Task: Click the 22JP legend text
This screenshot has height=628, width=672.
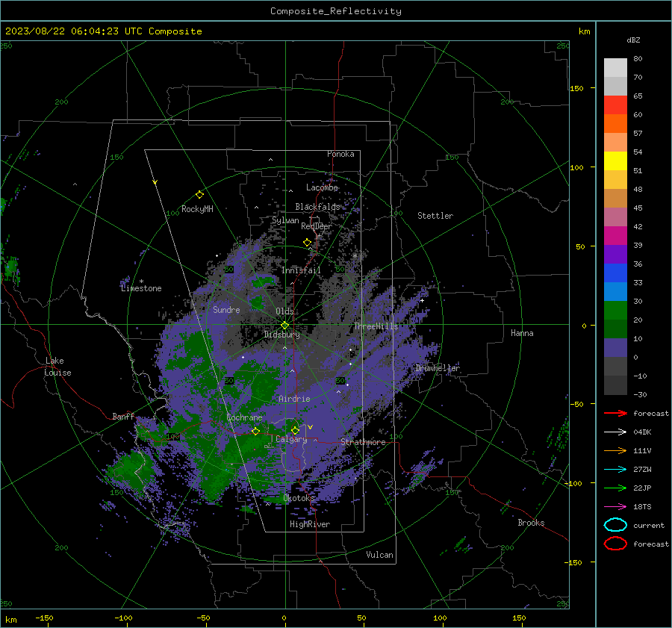Action: tap(642, 488)
